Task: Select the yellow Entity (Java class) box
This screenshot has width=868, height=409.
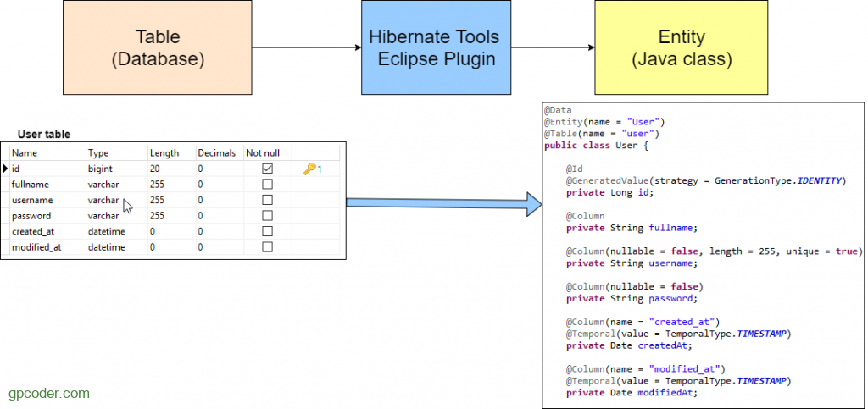Action: (x=682, y=47)
